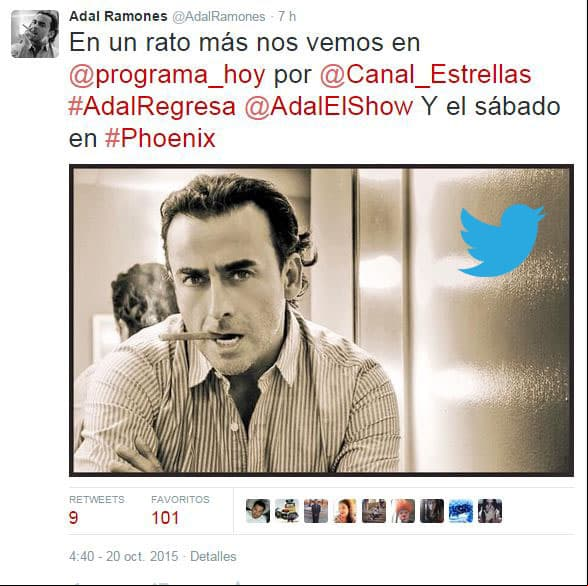Viewport: 588px width, 586px height.
Task: Open Adal Ramones profile avatar
Action: point(35,34)
